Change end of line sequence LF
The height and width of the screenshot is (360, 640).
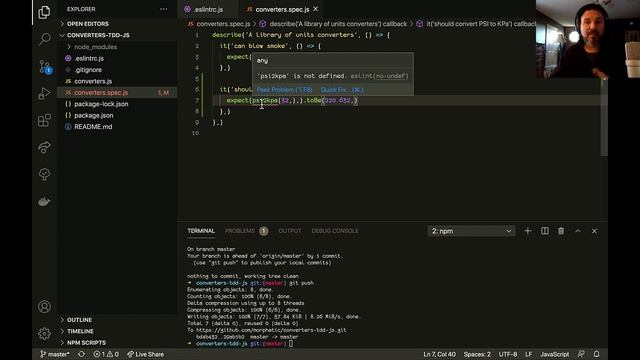point(529,354)
